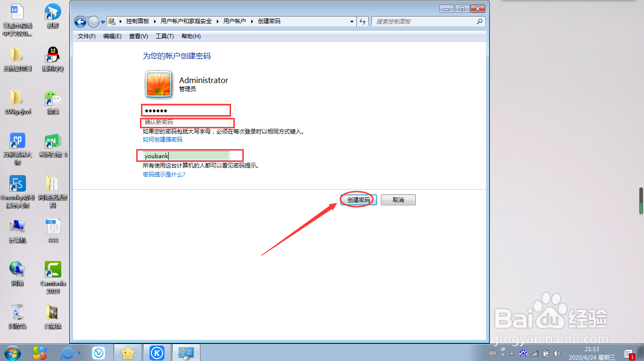Click the on-screen keyboard tray icon
The image size is (644, 361).
click(493, 353)
